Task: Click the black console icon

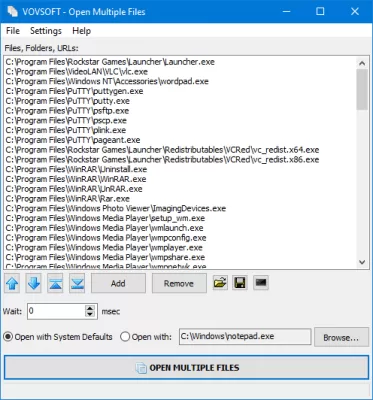Action: (x=261, y=283)
